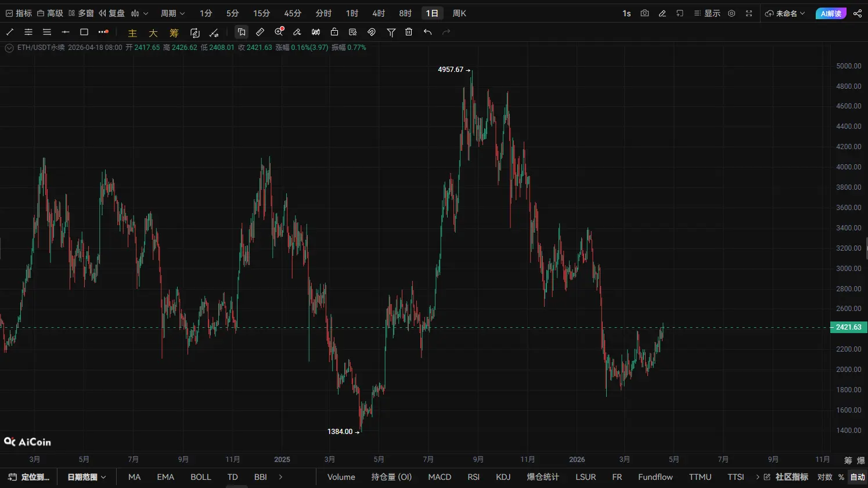The width and height of the screenshot is (868, 488).
Task: Toggle the 筹 chip distribution indicator
Action: click(174, 33)
